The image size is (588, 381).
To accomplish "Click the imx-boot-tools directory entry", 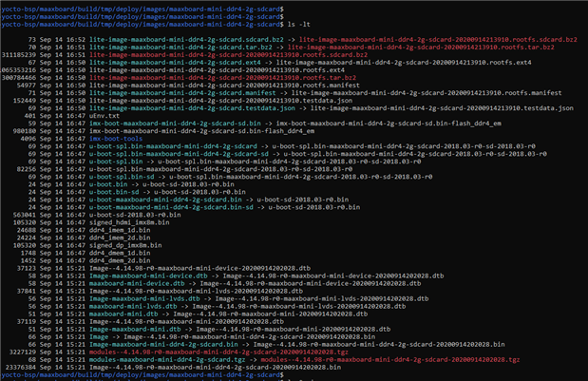I will click(x=116, y=138).
